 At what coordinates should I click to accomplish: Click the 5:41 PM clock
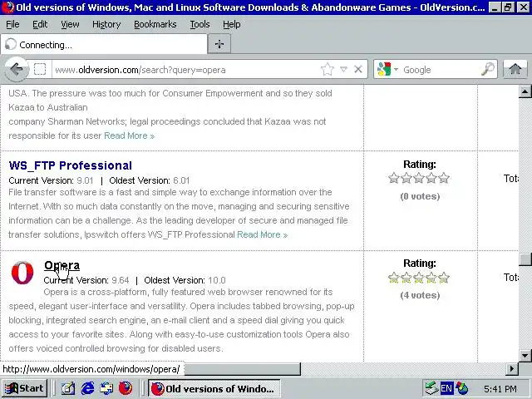point(500,388)
